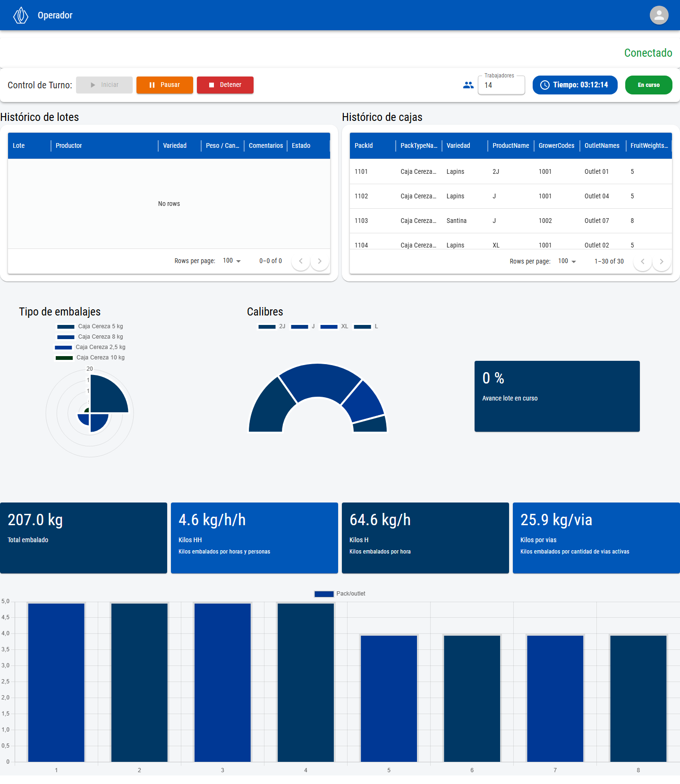Go to previous page in Histórico de cajas
Image resolution: width=680 pixels, height=784 pixels.
click(x=643, y=262)
